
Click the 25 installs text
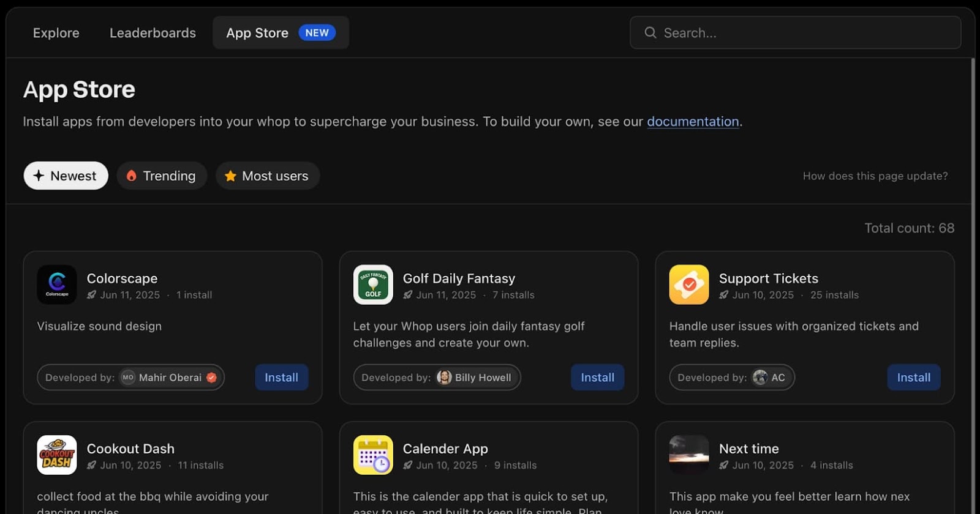click(834, 295)
